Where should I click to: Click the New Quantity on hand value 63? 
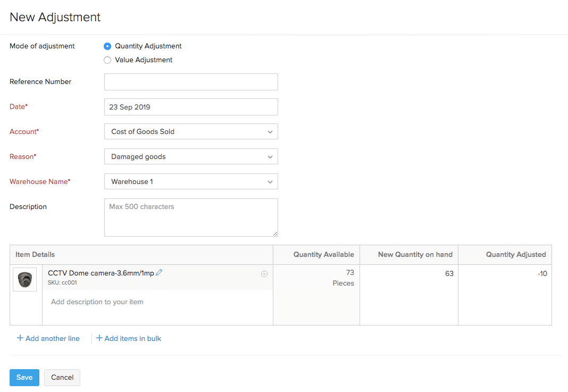pyautogui.click(x=449, y=272)
